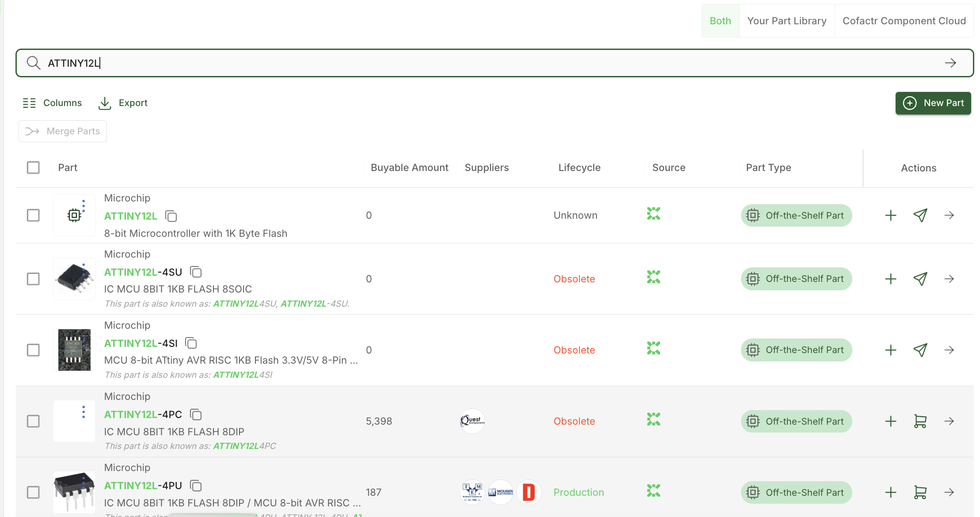Tick the checkbox for ATTINY12L-4PC

(x=33, y=421)
